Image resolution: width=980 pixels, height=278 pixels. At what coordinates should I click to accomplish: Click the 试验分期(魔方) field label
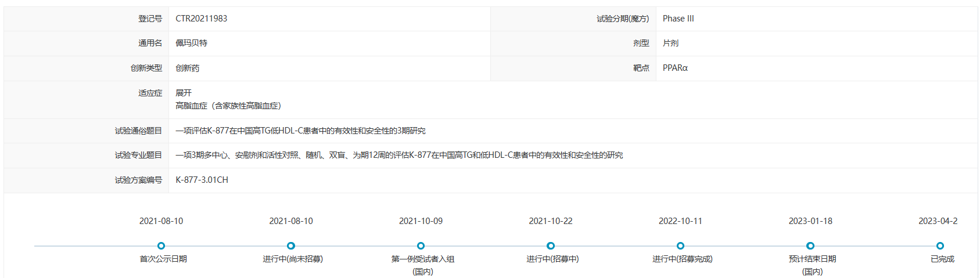(623, 19)
